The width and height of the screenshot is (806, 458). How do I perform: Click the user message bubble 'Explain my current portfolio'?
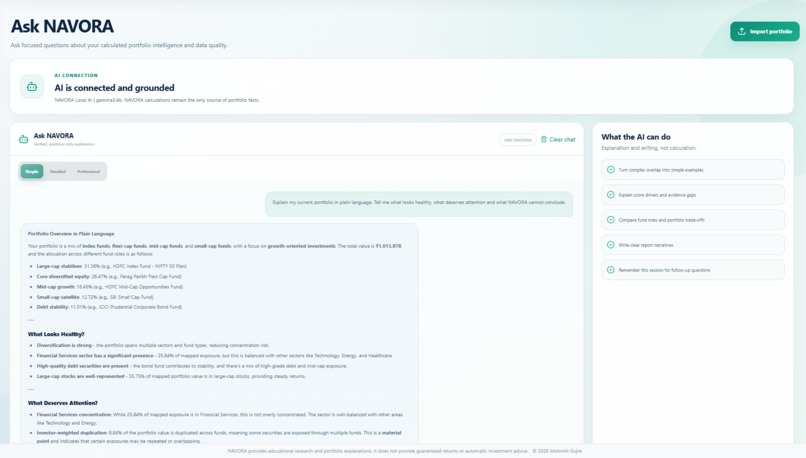pyautogui.click(x=419, y=203)
